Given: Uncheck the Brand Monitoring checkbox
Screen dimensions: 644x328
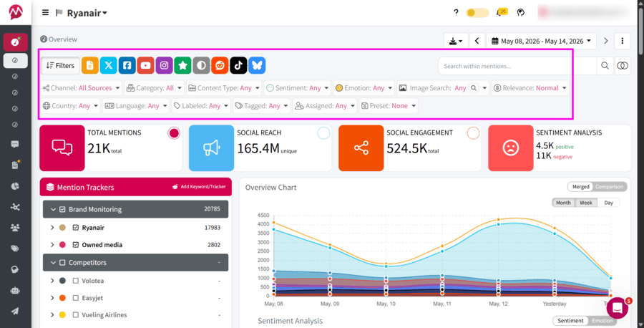Looking at the screenshot, I should tap(62, 209).
